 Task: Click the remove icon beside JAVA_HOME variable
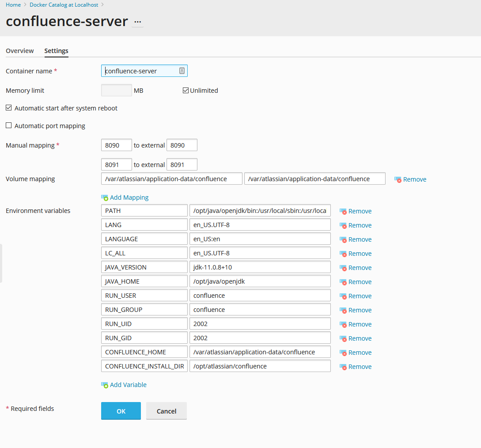click(343, 282)
